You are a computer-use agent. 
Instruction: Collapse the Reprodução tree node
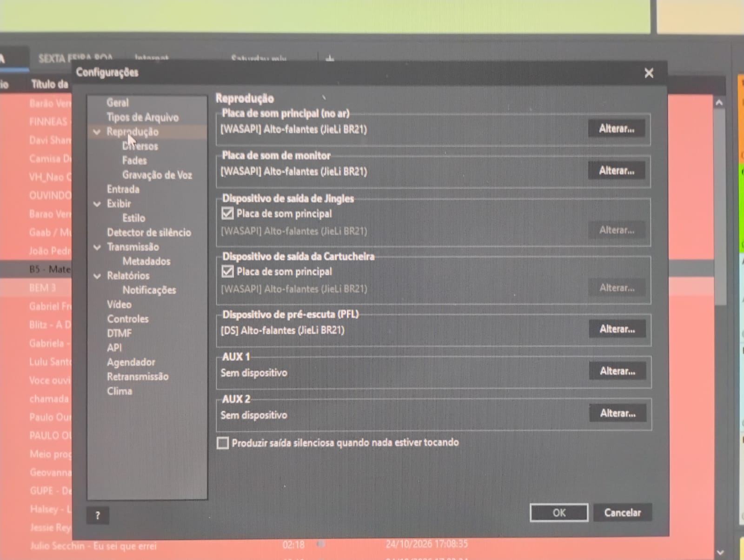97,132
